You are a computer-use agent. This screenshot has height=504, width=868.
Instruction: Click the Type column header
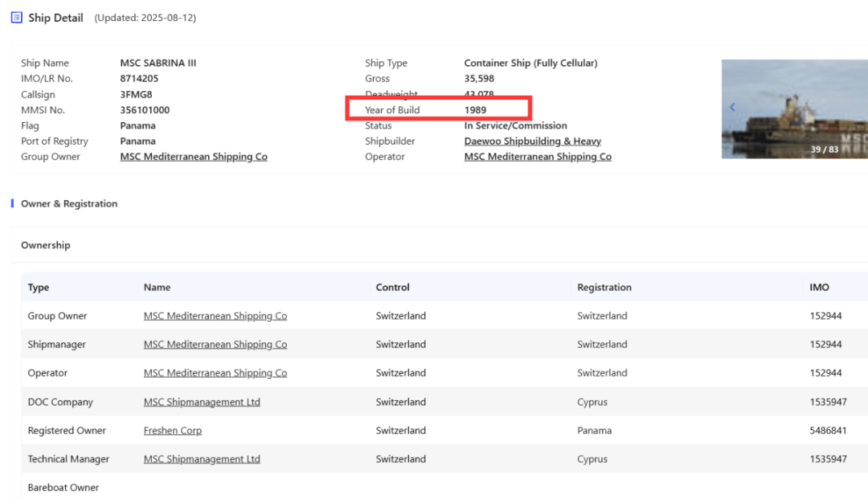click(39, 288)
